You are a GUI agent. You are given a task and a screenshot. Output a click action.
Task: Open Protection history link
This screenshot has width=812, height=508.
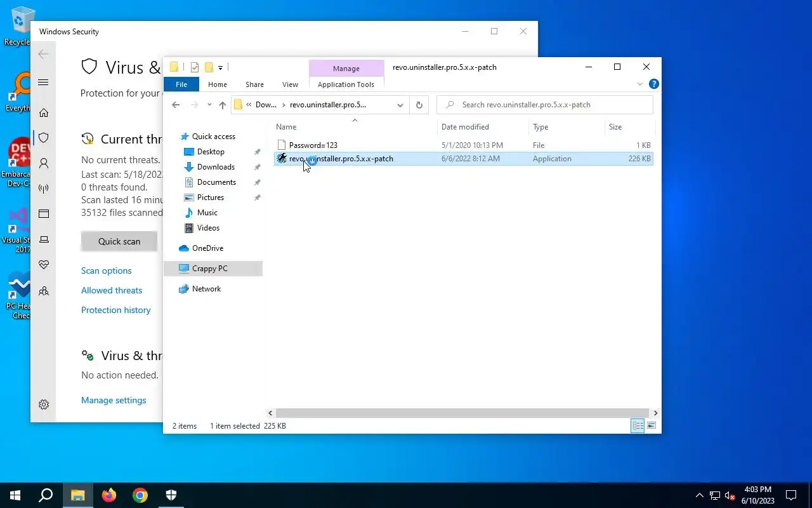pos(116,310)
